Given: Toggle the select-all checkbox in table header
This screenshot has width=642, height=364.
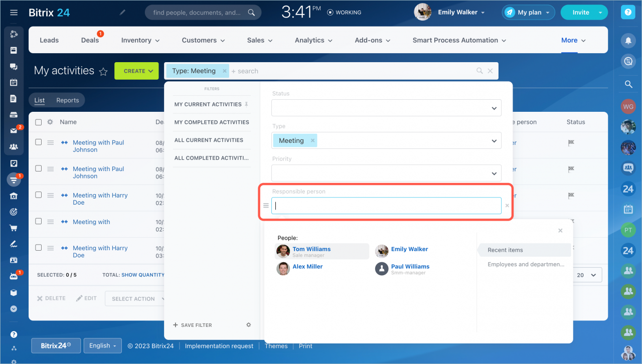Looking at the screenshot, I should pyautogui.click(x=38, y=122).
